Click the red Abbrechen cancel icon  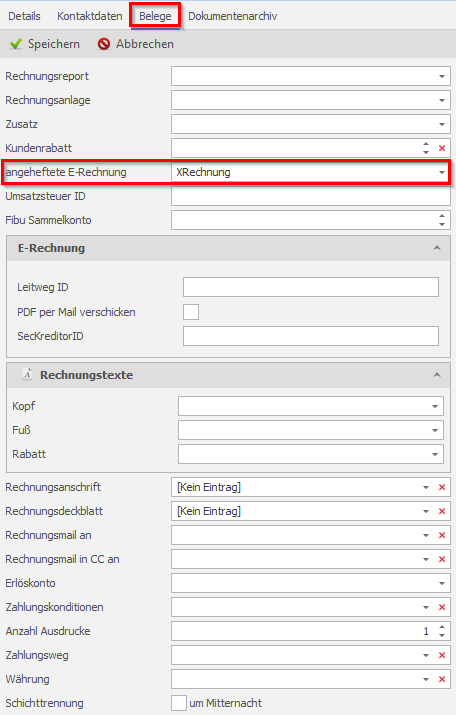(104, 44)
